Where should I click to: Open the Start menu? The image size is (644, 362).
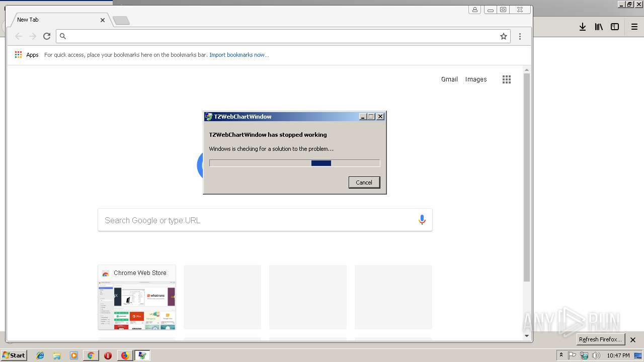pos(14,355)
